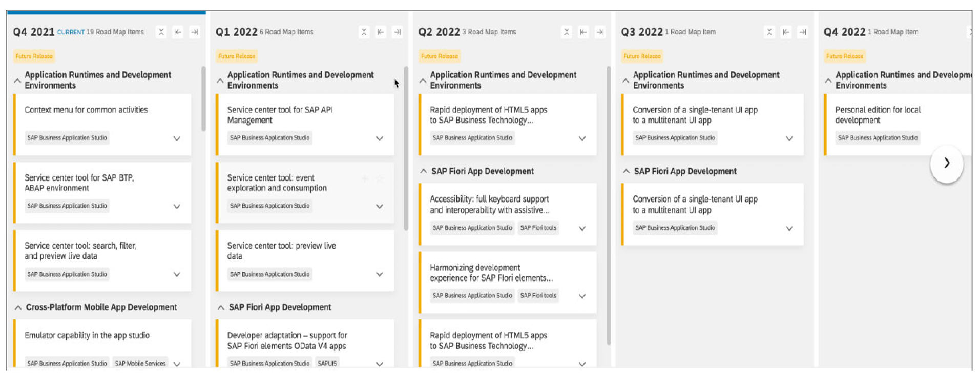Expand the 'Service center tool: search, filter' card chevron
Image resolution: width=980 pixels, height=381 pixels.
tap(177, 275)
